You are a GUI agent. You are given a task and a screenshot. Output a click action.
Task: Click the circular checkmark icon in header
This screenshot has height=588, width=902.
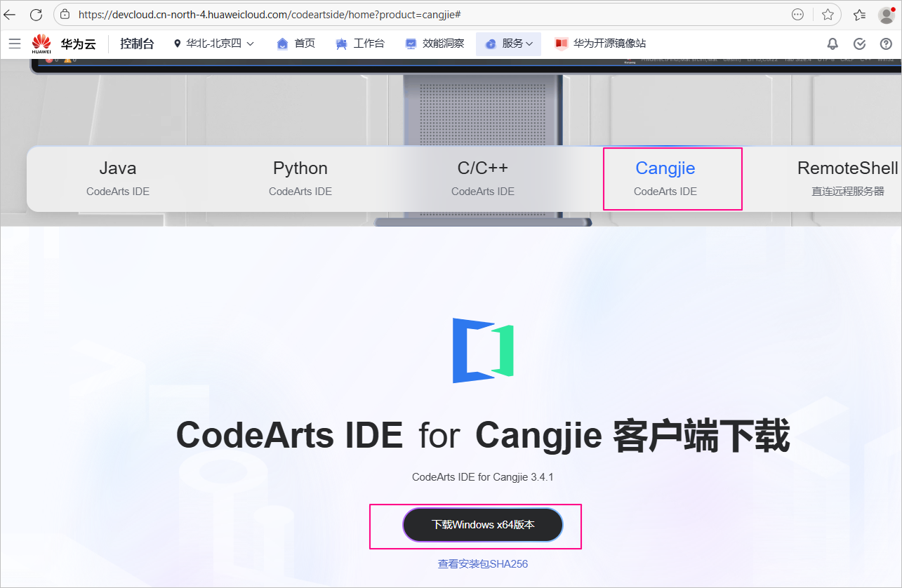tap(859, 44)
